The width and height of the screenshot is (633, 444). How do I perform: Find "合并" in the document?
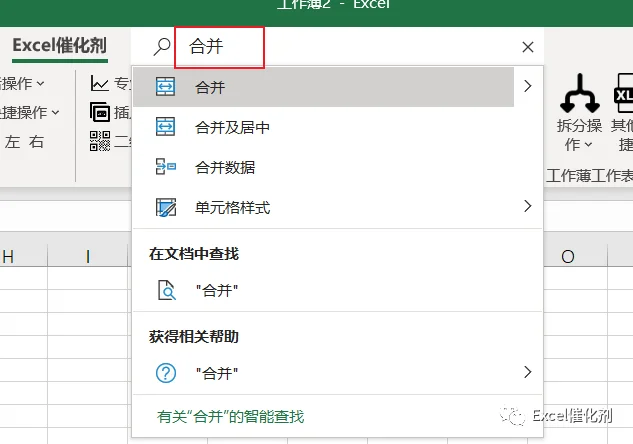(337, 291)
